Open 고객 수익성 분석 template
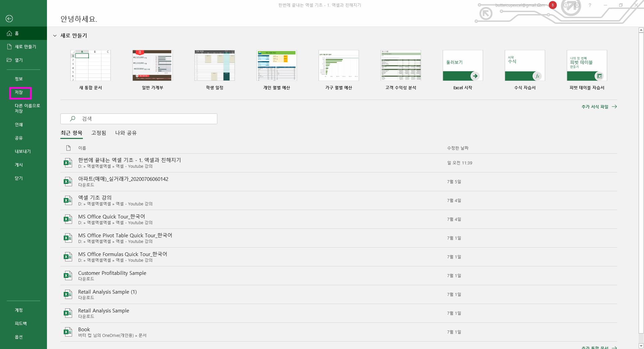 [401, 70]
